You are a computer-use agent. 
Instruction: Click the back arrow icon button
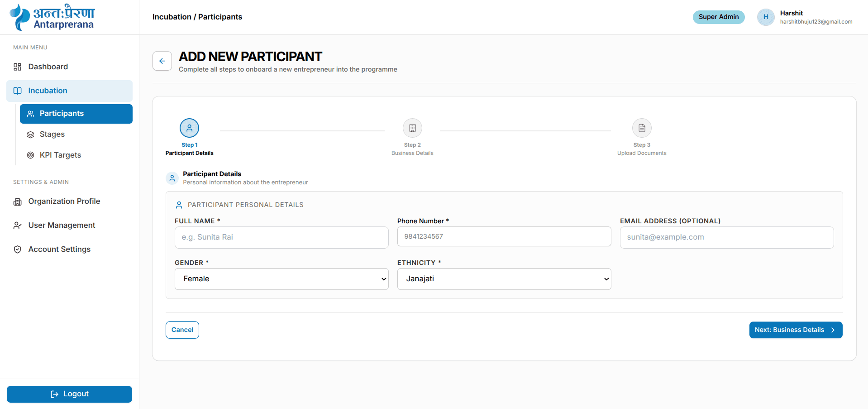tap(162, 61)
